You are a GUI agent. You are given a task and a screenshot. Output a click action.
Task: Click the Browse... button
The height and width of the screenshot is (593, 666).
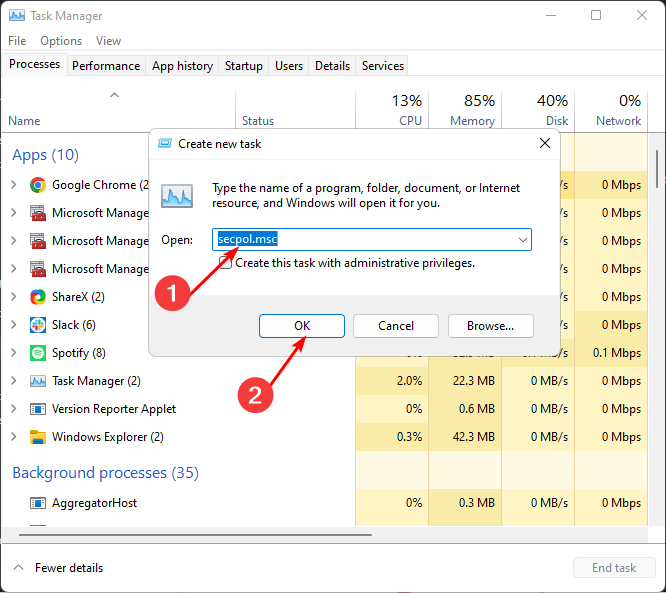pos(491,326)
